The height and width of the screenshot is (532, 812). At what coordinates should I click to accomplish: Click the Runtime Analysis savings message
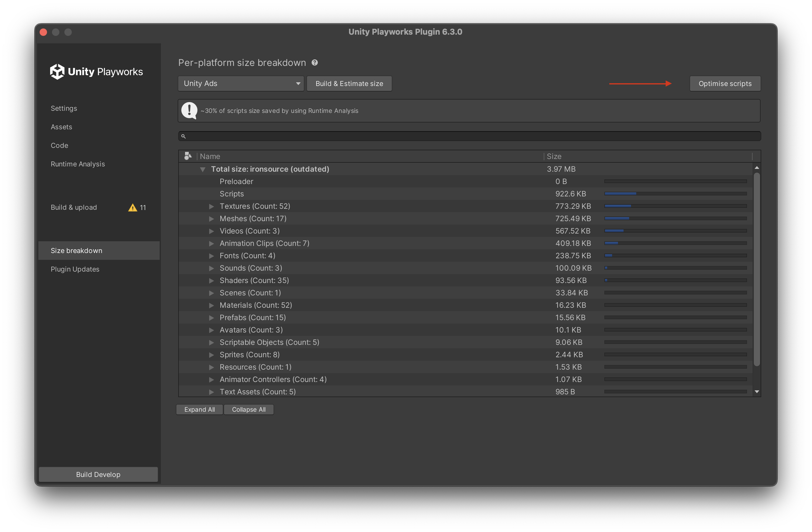pyautogui.click(x=279, y=111)
